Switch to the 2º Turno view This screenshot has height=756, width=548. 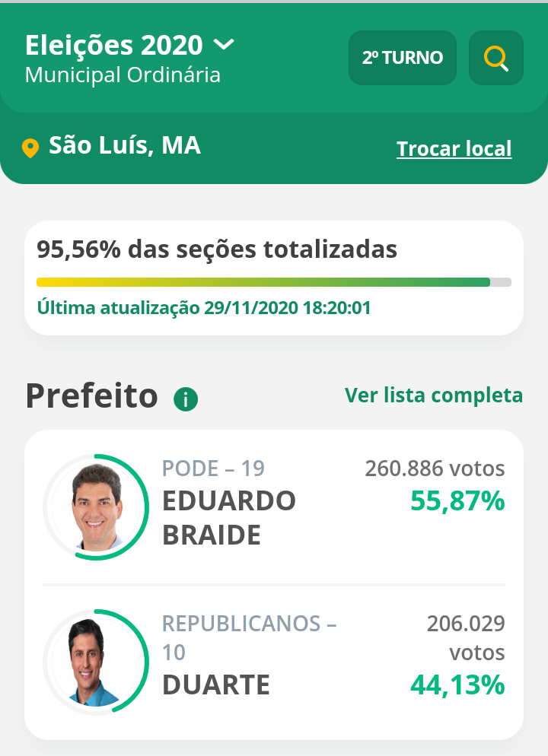[402, 58]
